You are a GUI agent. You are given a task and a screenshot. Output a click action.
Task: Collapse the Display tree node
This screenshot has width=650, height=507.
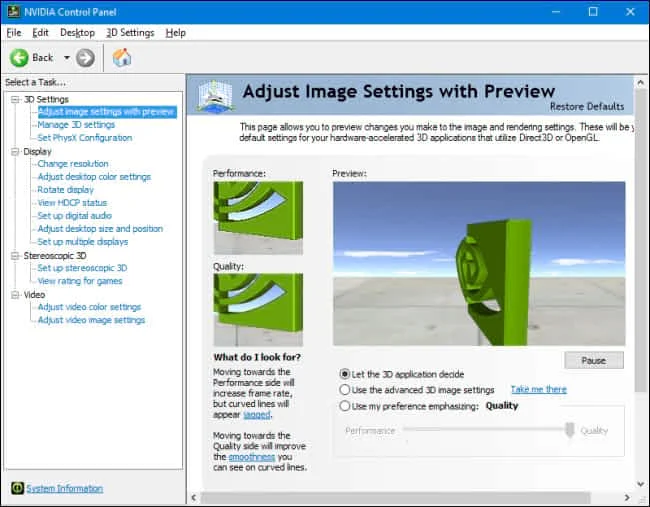click(15, 151)
